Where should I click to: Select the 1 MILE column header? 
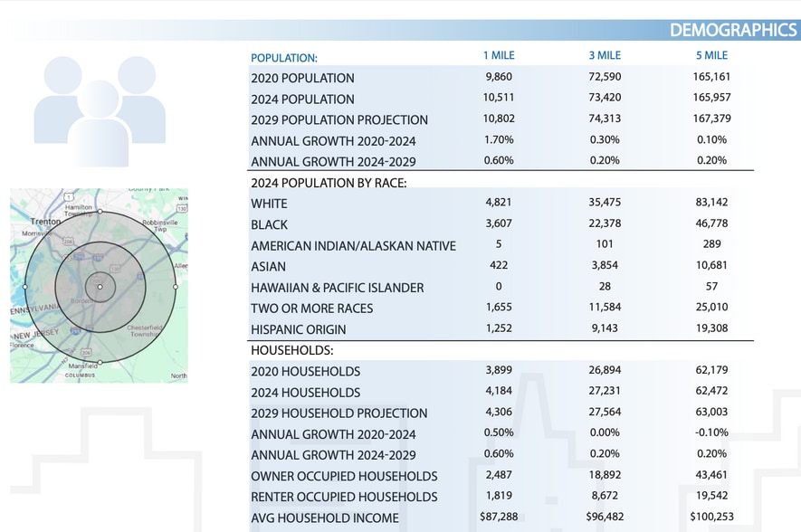tap(499, 56)
